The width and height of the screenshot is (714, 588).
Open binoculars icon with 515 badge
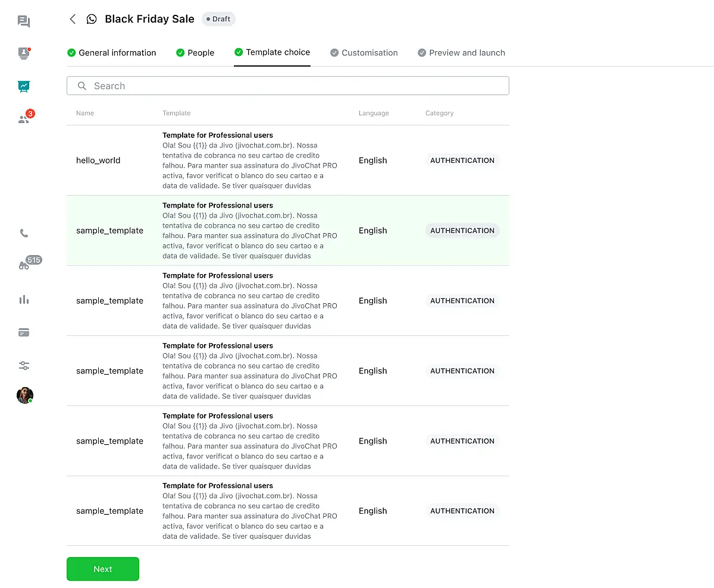[24, 266]
